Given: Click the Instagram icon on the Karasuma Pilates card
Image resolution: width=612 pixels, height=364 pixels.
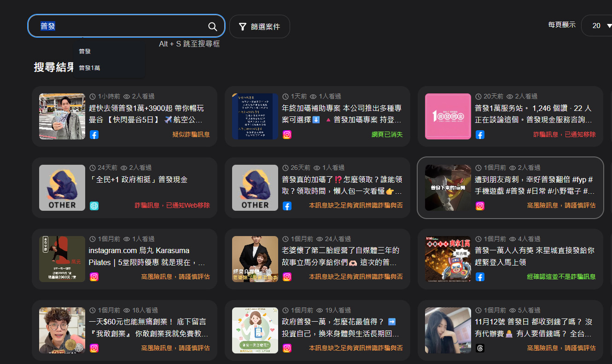Looking at the screenshot, I should pyautogui.click(x=94, y=277).
